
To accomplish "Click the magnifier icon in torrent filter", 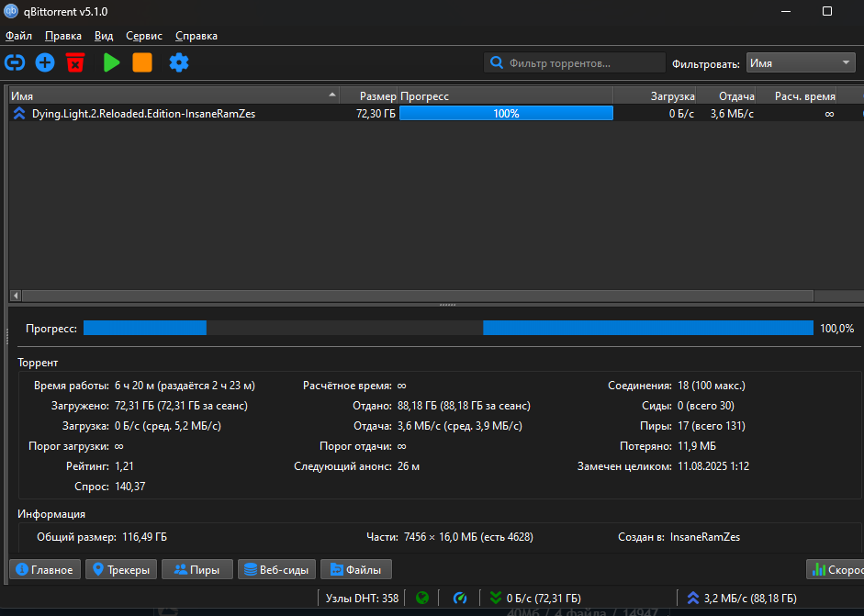I will (x=497, y=62).
